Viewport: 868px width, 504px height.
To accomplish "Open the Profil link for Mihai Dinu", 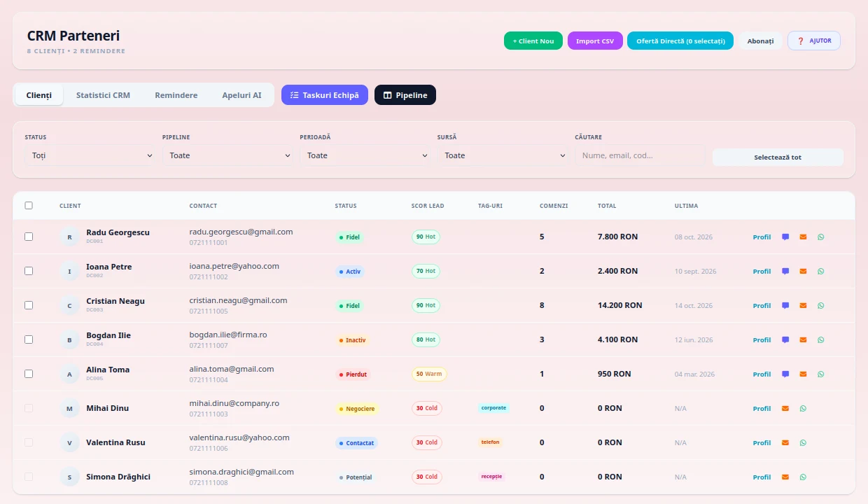I will [762, 408].
